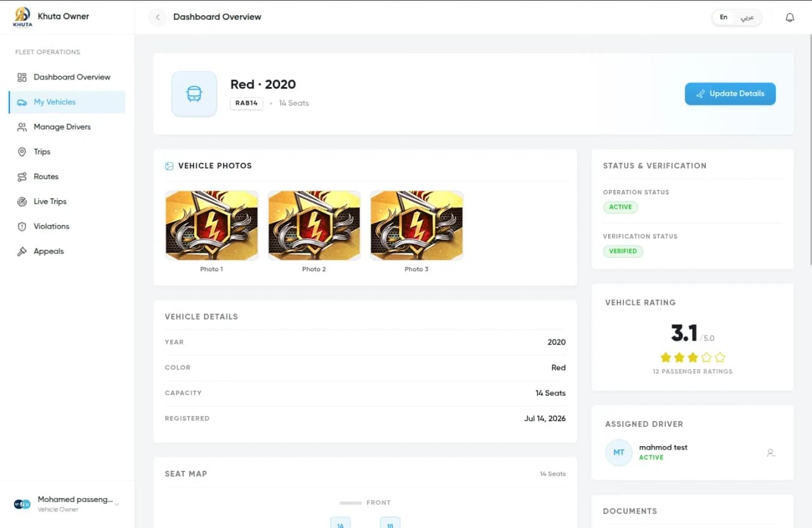The image size is (812, 528).
Task: Click the Khuta Owner title
Action: [x=63, y=16]
